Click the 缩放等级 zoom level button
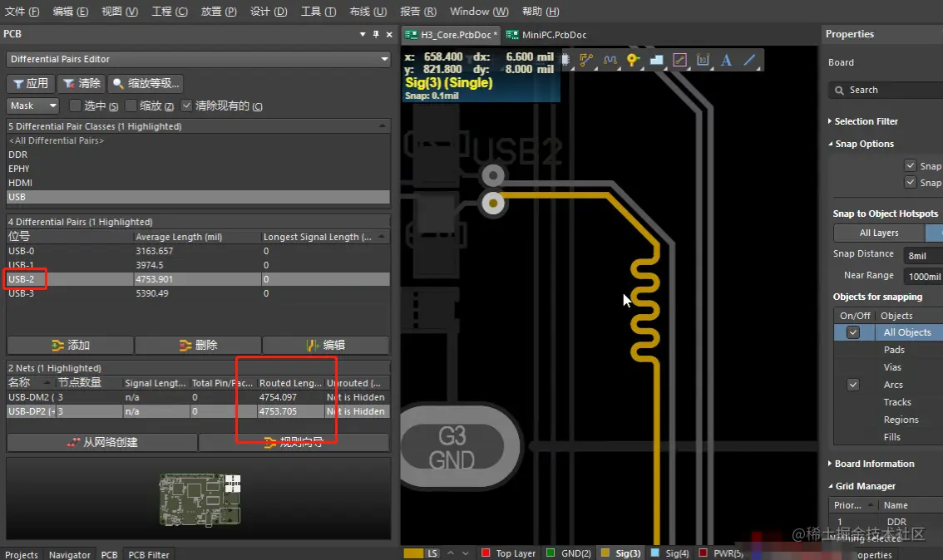Viewport: 943px width, 560px height. [146, 84]
